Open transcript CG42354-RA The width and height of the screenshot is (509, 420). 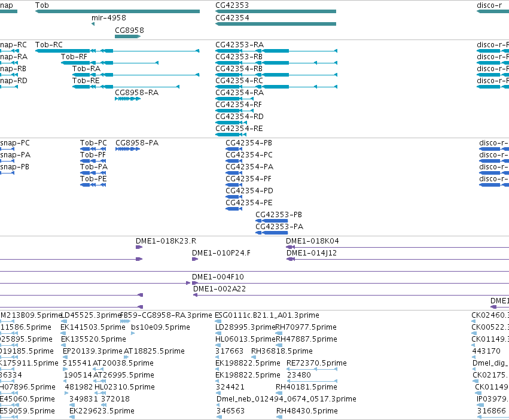[x=240, y=93]
